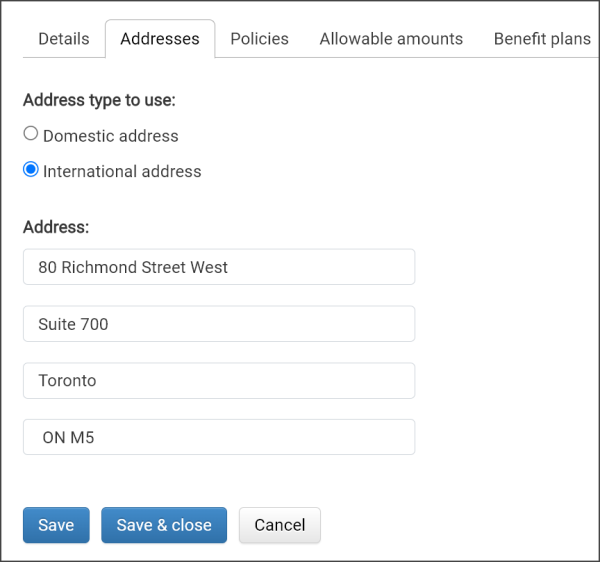This screenshot has height=562, width=600.
Task: Switch to the Details tab
Action: click(63, 39)
